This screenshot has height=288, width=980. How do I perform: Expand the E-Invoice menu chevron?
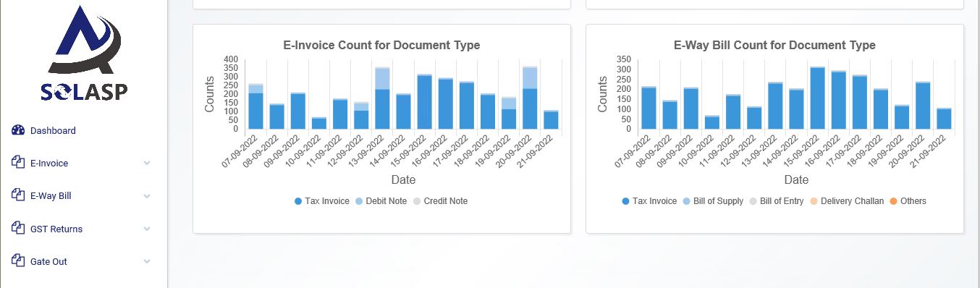click(x=147, y=164)
